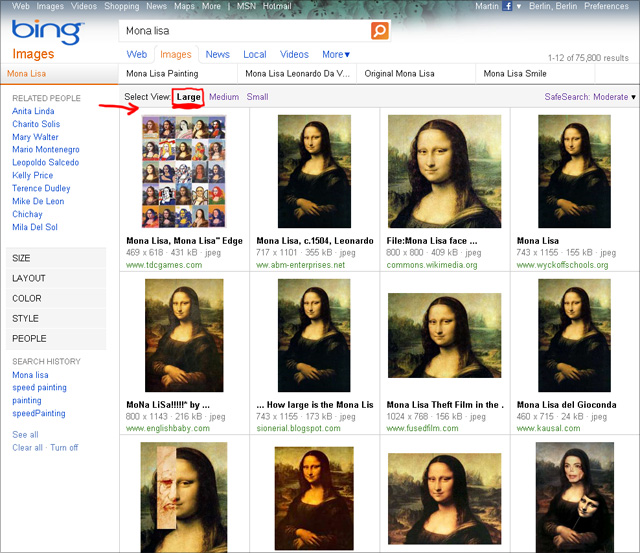Select the Medium view option
The height and width of the screenshot is (553, 640).
tap(224, 97)
